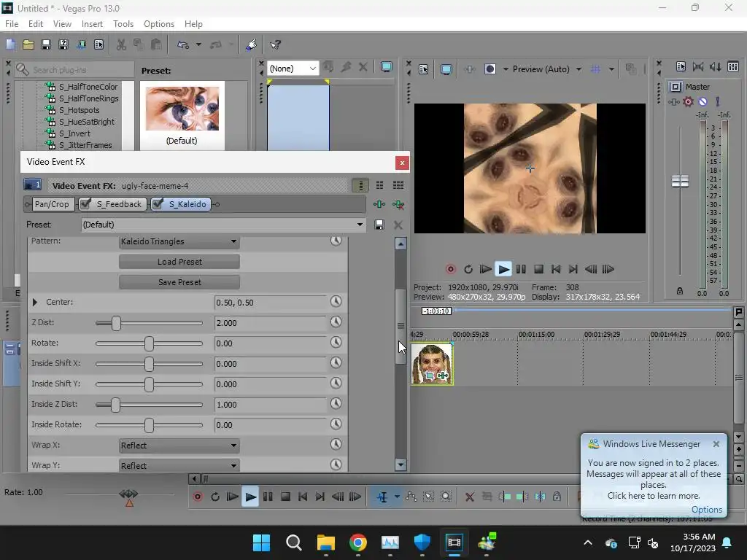The image size is (747, 560).
Task: Click the split event icon in timeline toolbar
Action: (x=540, y=497)
